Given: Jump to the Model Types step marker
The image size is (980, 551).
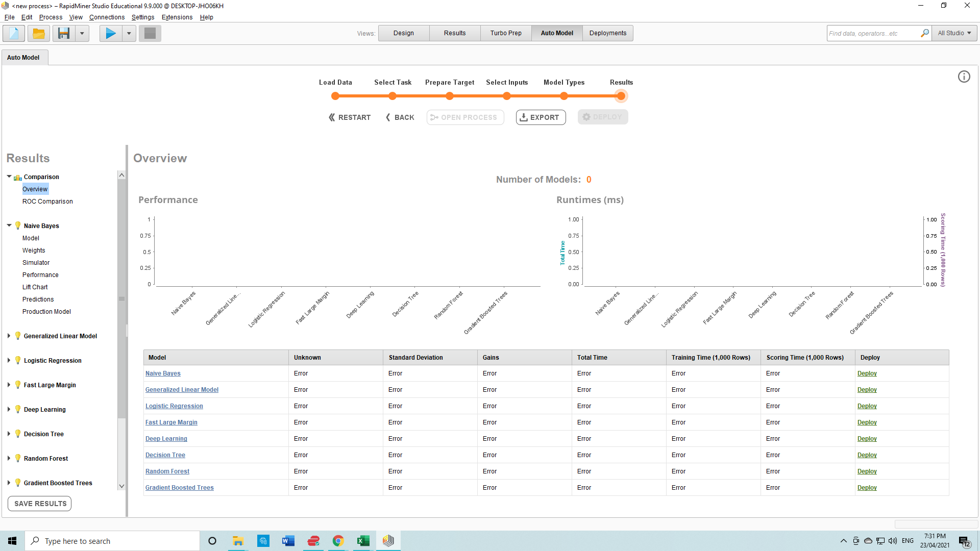Looking at the screenshot, I should [564, 96].
